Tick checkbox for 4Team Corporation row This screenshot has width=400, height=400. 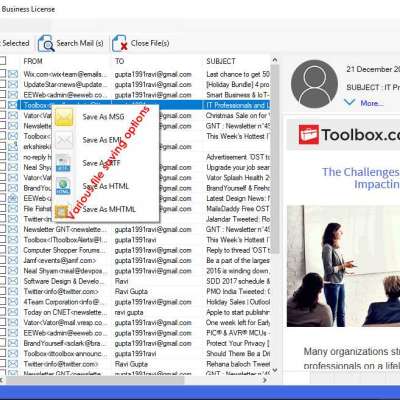point(3,302)
